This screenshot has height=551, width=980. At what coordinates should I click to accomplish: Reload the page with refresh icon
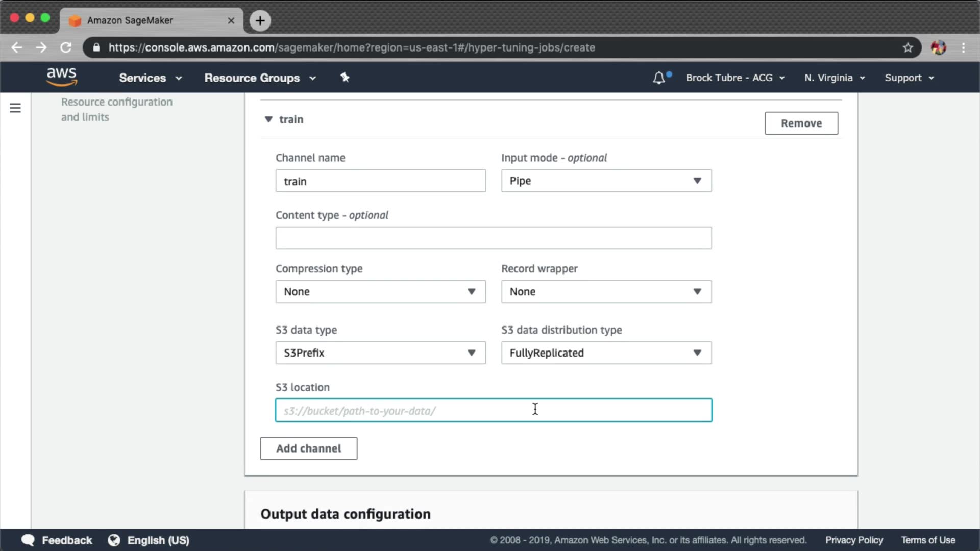[66, 47]
